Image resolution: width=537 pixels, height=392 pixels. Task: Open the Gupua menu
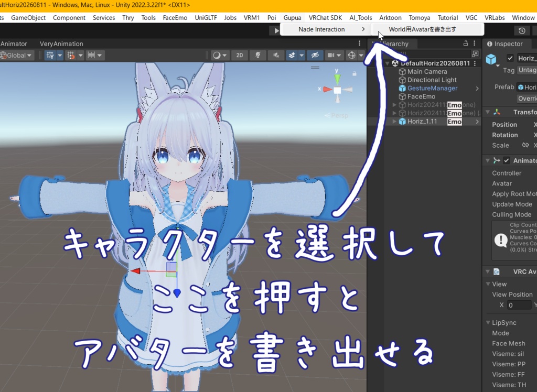(292, 18)
